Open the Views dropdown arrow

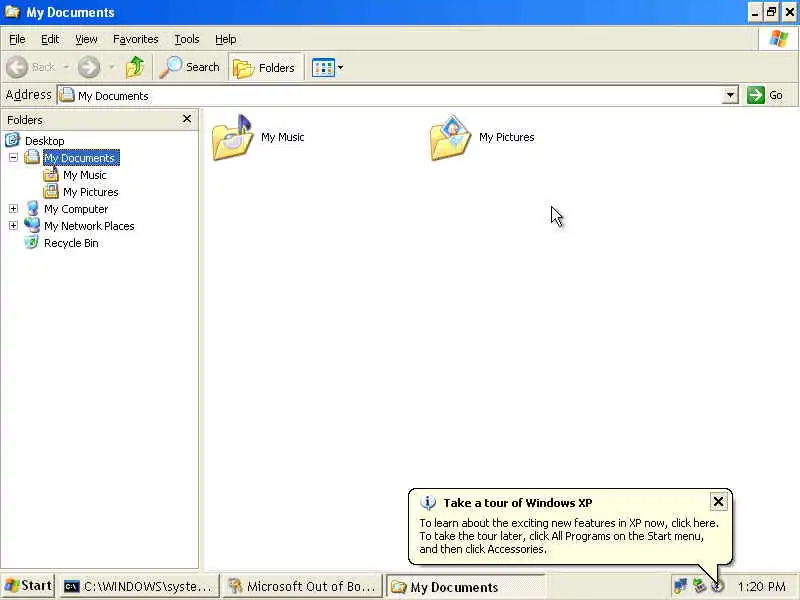pos(340,67)
